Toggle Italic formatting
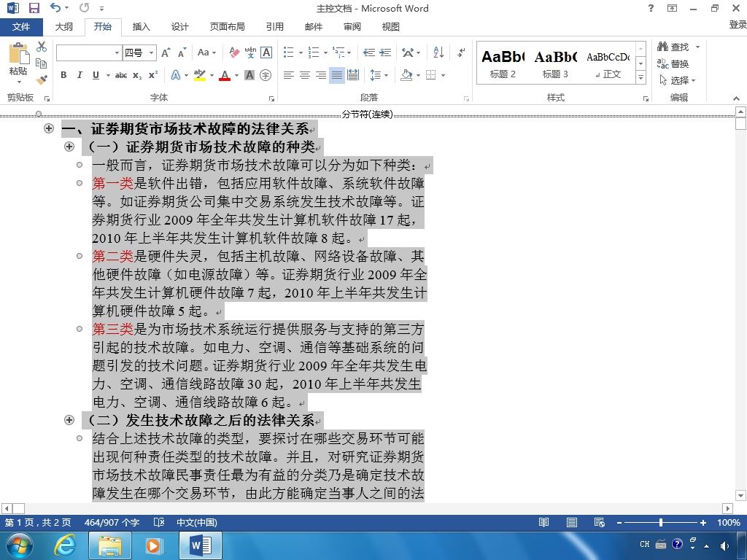The image size is (747, 560). [80, 75]
